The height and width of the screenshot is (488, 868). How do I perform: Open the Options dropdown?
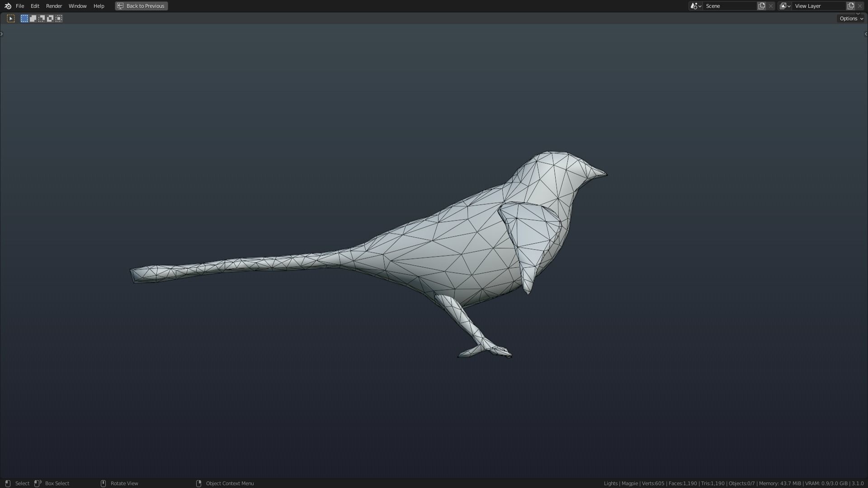point(851,19)
